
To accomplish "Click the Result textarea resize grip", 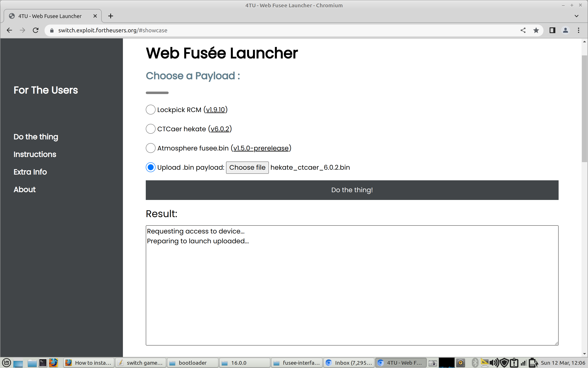I will (556, 343).
